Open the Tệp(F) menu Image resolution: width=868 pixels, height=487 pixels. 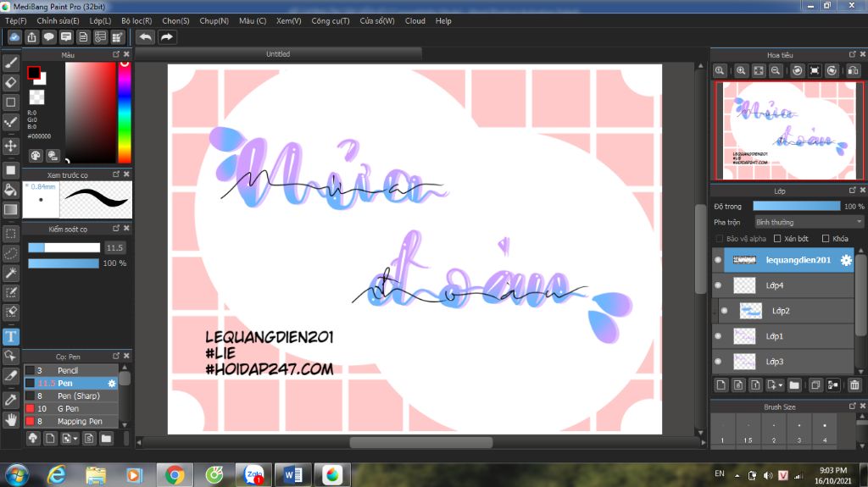tap(16, 20)
